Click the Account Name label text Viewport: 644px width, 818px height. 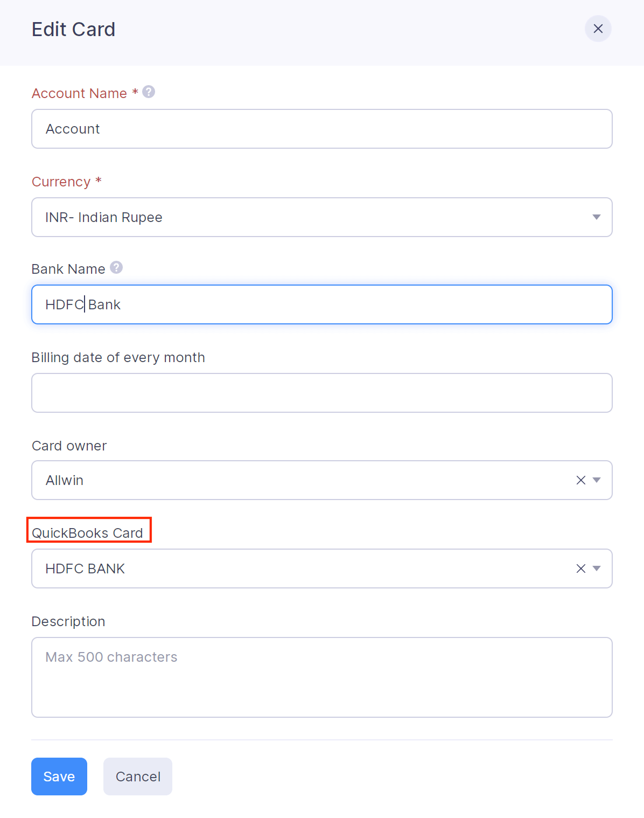click(79, 93)
